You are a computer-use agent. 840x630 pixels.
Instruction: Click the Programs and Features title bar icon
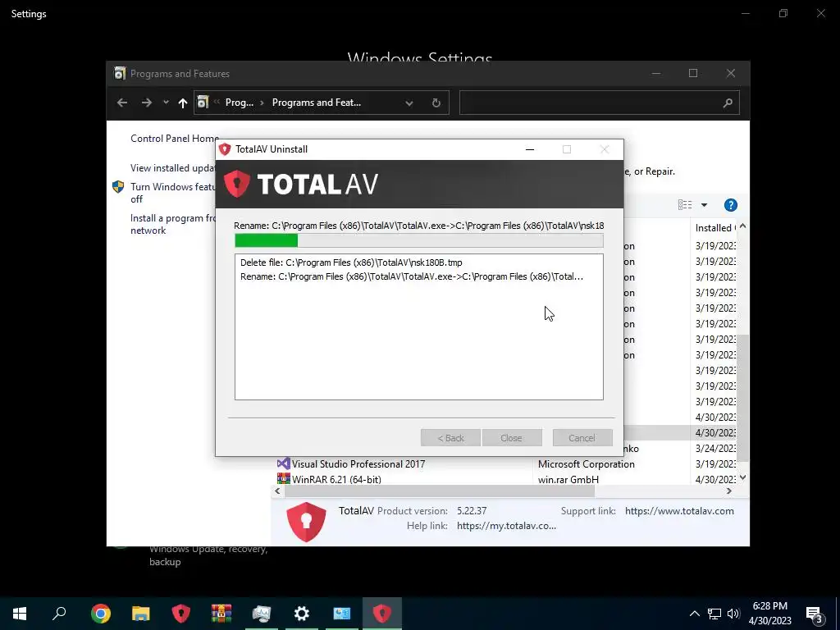point(120,73)
